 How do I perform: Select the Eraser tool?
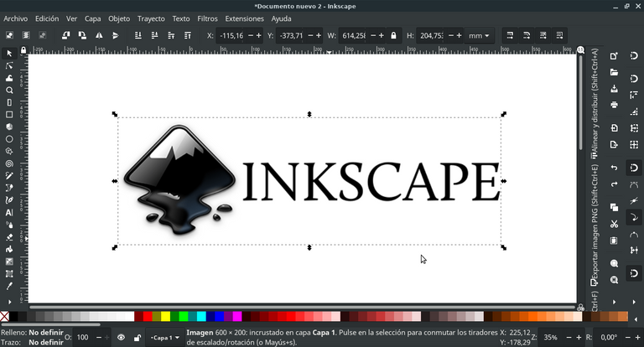tap(9, 237)
